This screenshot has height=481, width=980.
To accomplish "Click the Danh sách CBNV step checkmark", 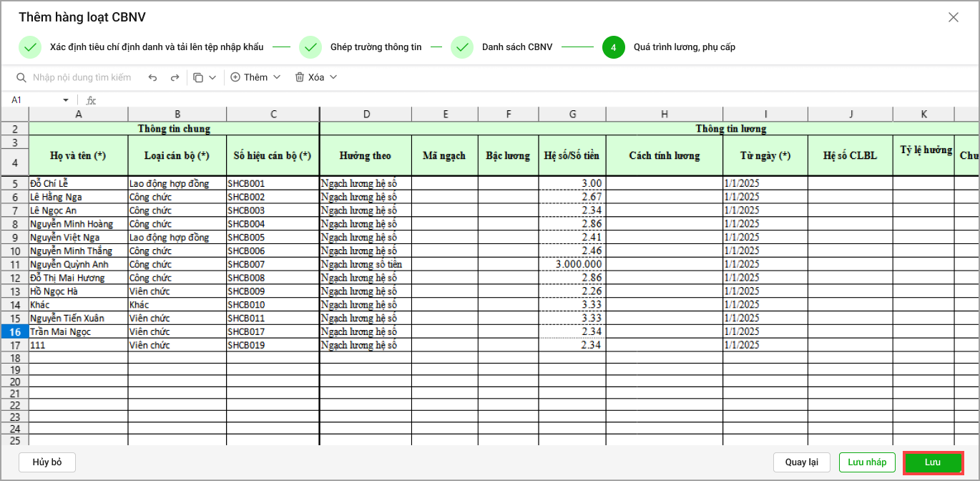I will pos(462,47).
